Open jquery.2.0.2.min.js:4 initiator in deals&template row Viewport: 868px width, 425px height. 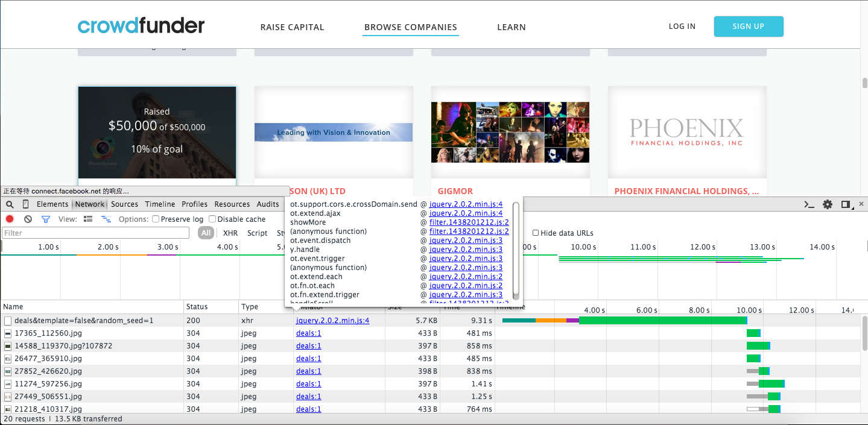click(332, 321)
